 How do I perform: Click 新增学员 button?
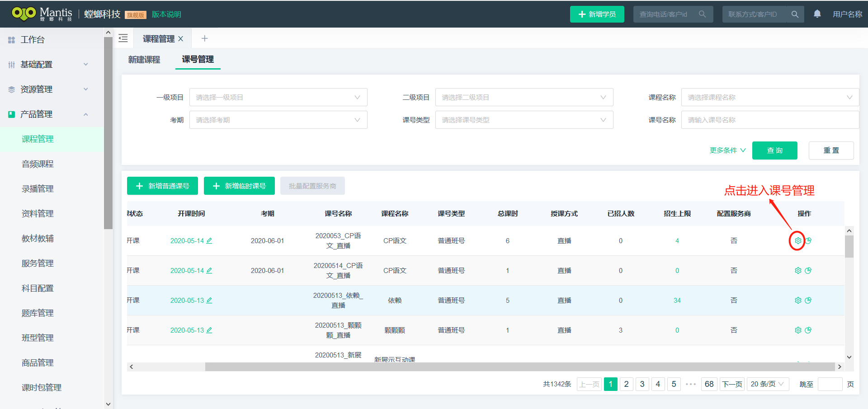(597, 14)
